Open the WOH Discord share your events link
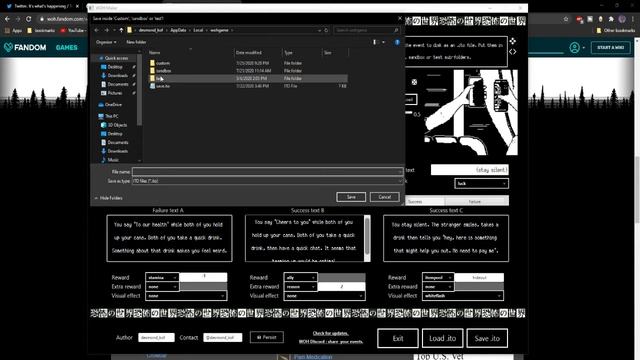 tap(331, 342)
